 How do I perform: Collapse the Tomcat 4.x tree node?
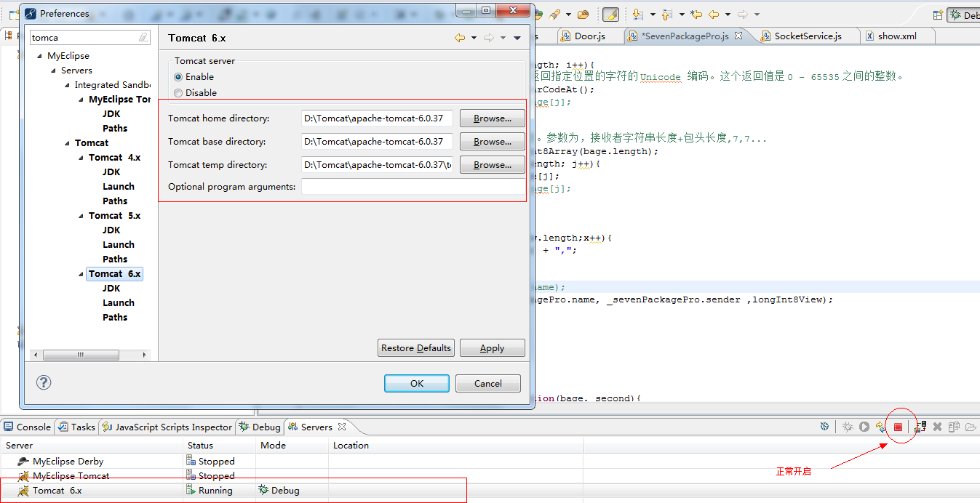click(x=81, y=158)
